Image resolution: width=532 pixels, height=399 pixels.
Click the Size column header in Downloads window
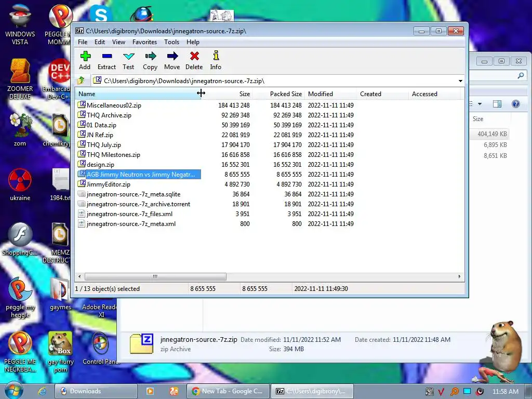478,119
